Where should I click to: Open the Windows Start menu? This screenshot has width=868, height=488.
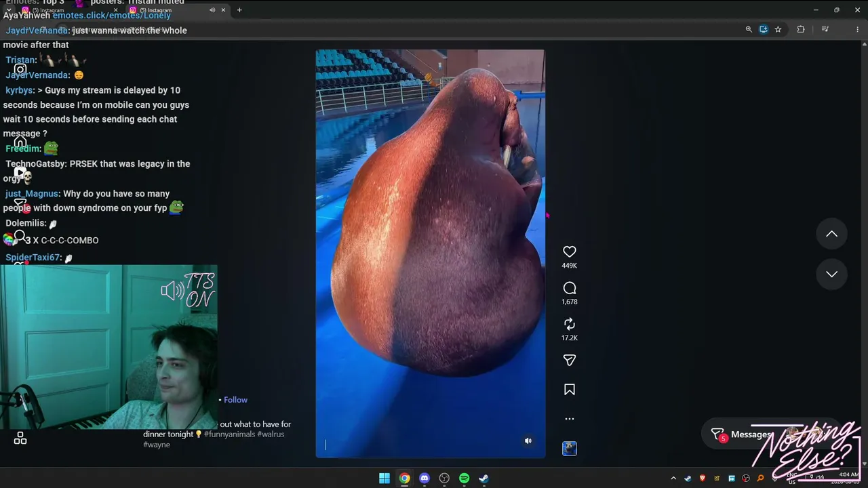click(x=384, y=479)
